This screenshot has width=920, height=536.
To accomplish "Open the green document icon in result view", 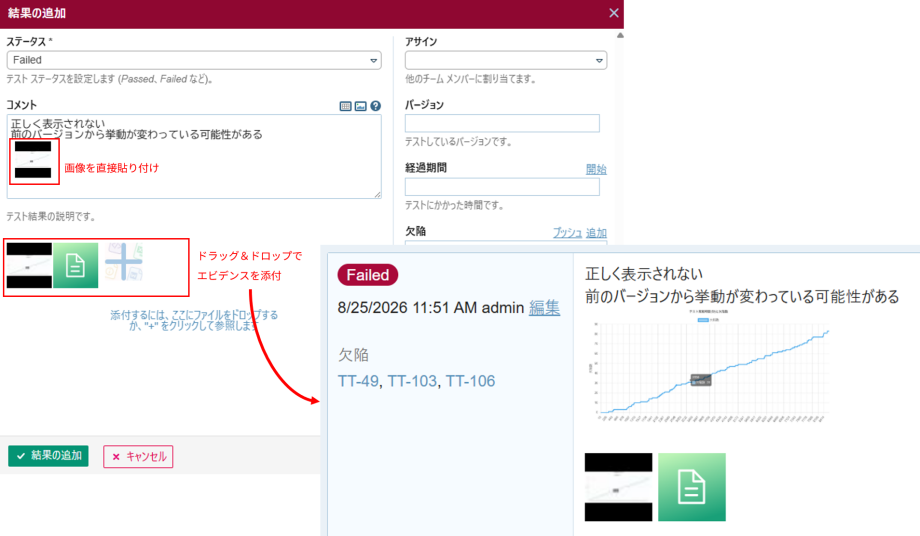I will pos(692,487).
